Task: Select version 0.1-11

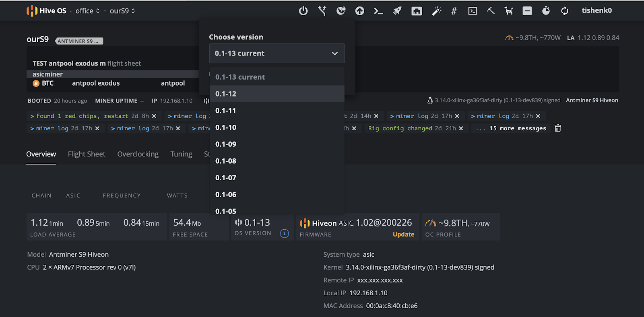Action: pyautogui.click(x=277, y=111)
